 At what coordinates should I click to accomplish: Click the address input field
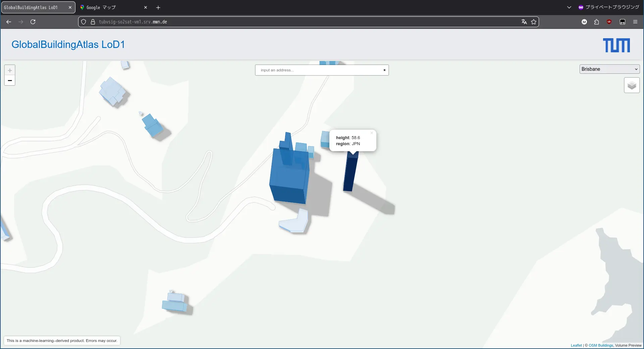click(x=319, y=70)
